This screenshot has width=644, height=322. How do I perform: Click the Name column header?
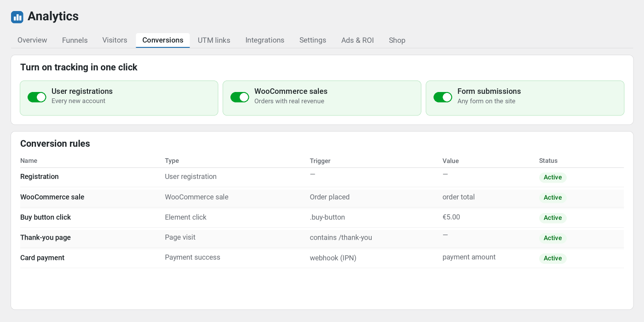pos(29,161)
